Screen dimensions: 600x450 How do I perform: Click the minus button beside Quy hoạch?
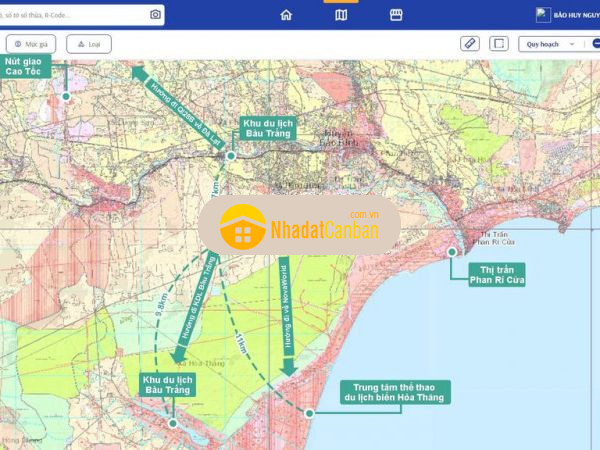(x=595, y=44)
